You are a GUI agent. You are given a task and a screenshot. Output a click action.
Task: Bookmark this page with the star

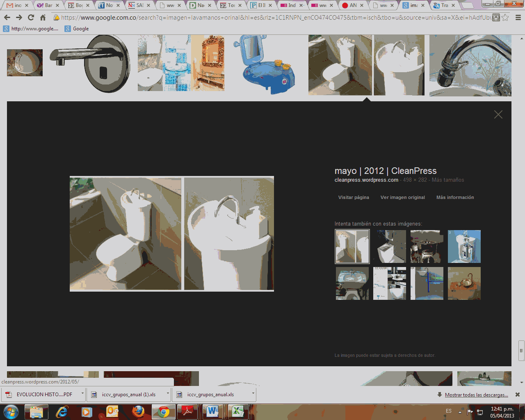click(x=505, y=17)
